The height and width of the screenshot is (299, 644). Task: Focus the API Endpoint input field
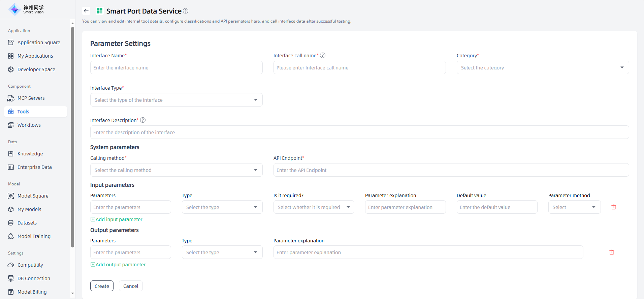451,170
